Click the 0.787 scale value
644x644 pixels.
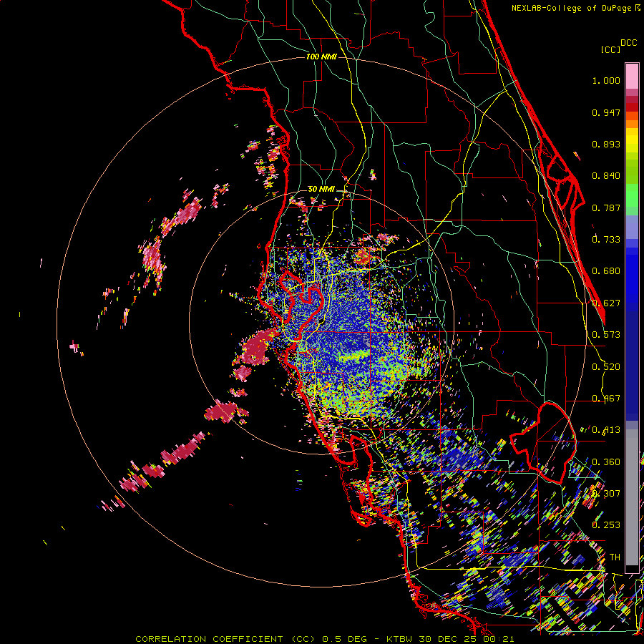coord(606,208)
